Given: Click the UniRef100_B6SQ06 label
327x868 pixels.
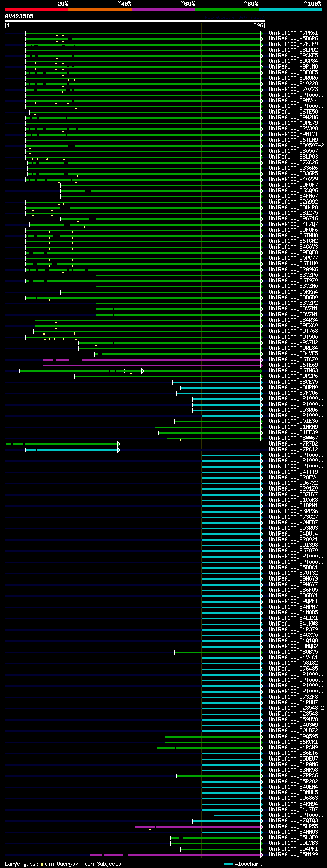Looking at the screenshot, I should [293, 191].
